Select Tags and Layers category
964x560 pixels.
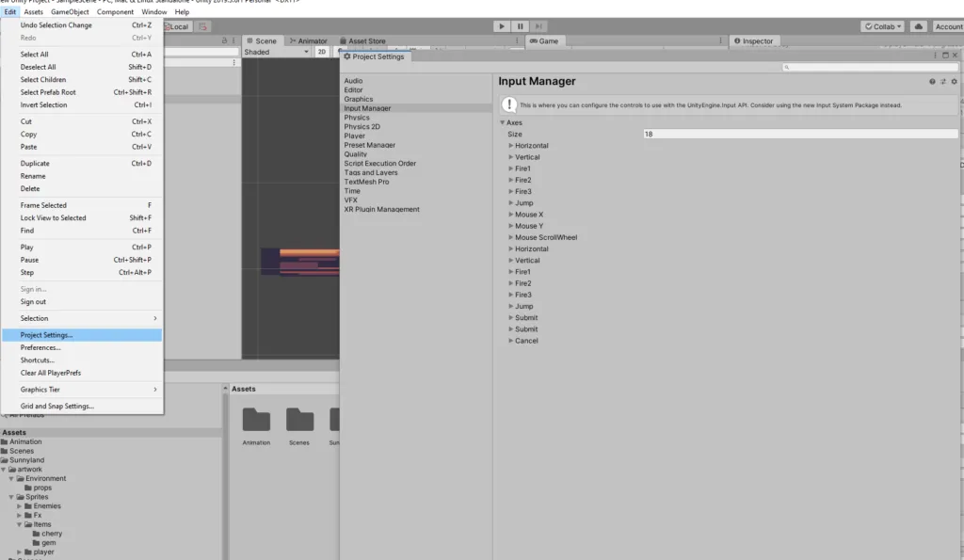tap(371, 173)
